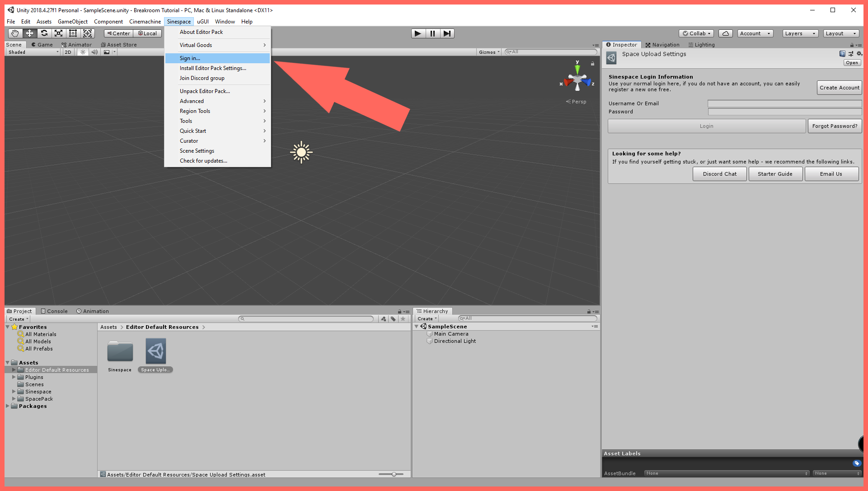Select the Scale tool
The image size is (868, 491).
click(x=58, y=33)
